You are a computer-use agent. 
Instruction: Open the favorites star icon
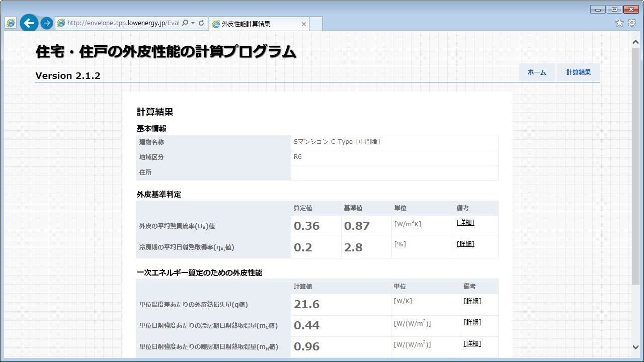(619, 23)
